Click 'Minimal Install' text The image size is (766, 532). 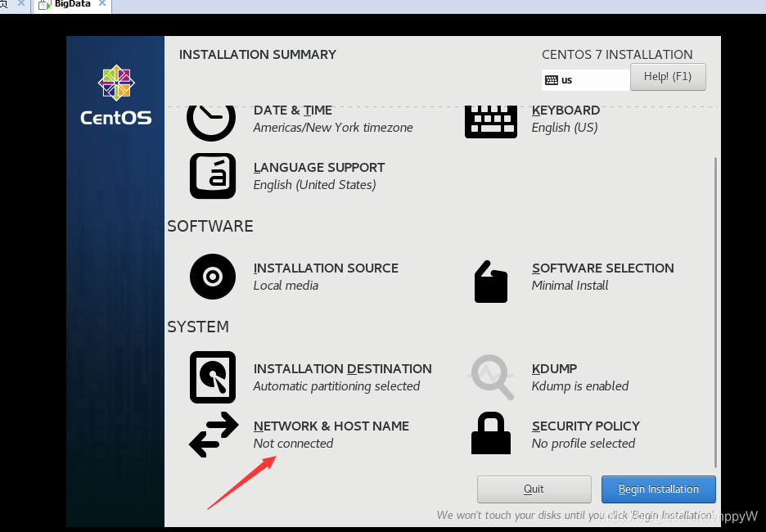coord(570,286)
